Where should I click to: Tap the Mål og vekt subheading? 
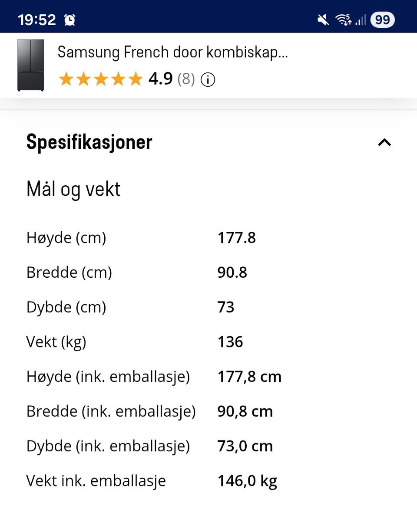coord(73,189)
